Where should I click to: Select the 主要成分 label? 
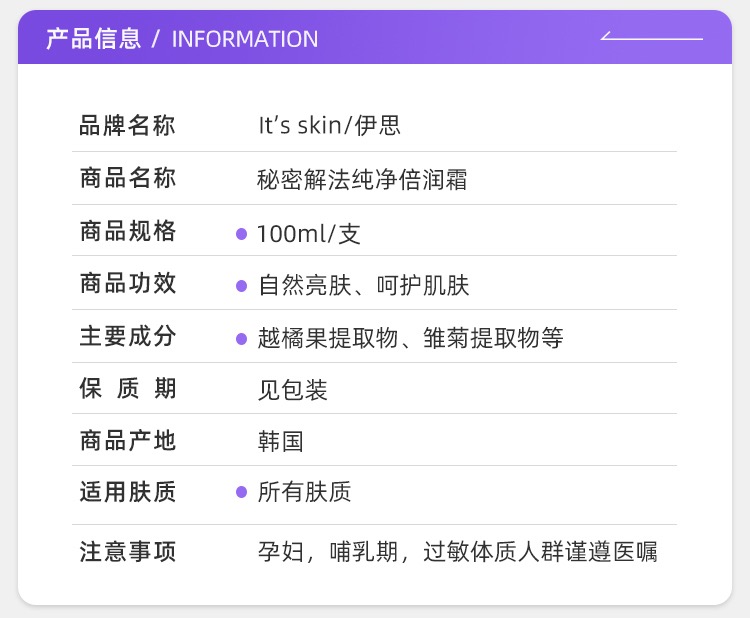coord(127,337)
